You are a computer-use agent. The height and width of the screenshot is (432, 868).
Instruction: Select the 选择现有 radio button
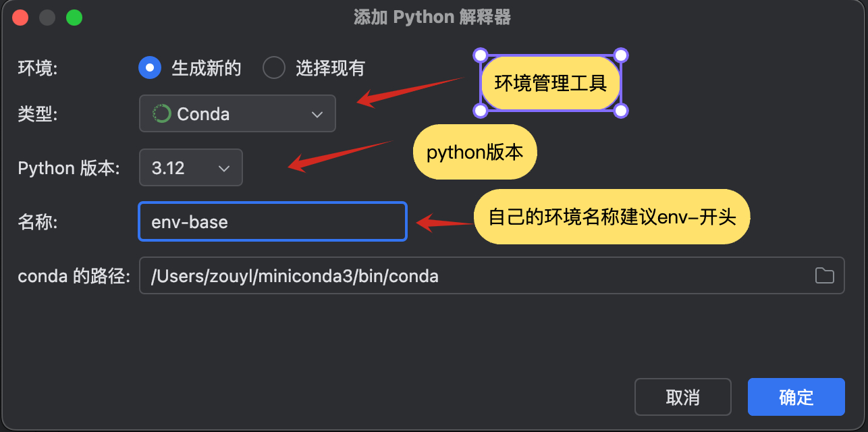click(274, 67)
